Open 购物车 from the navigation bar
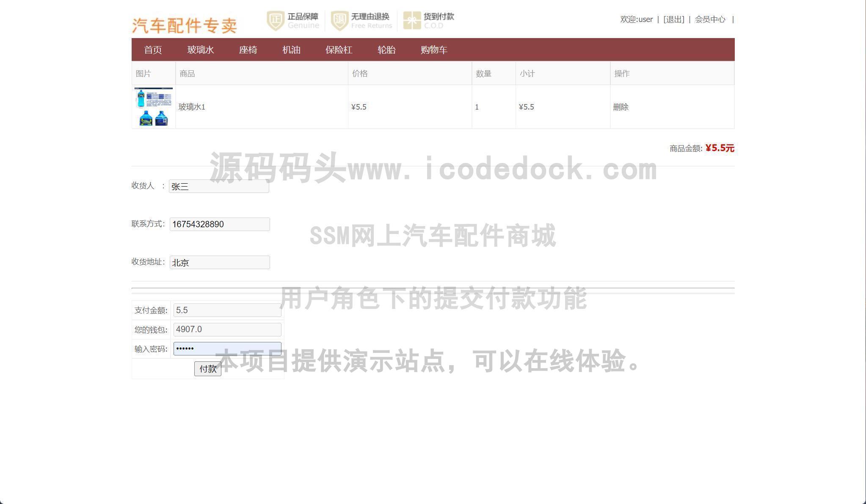 (434, 50)
